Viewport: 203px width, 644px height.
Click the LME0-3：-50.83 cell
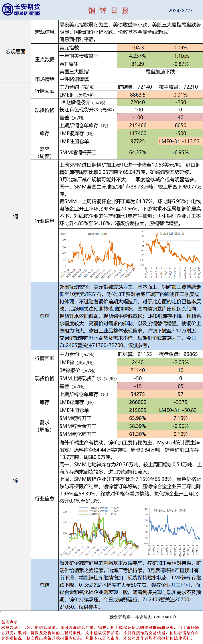coord(180,410)
